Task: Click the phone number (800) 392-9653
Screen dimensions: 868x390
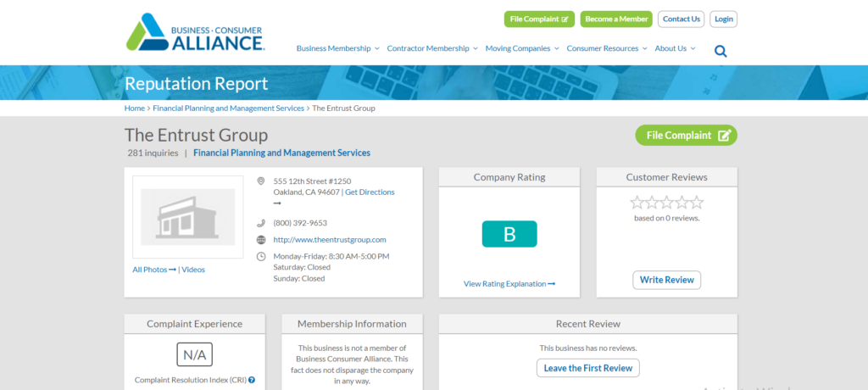Action: (x=300, y=223)
